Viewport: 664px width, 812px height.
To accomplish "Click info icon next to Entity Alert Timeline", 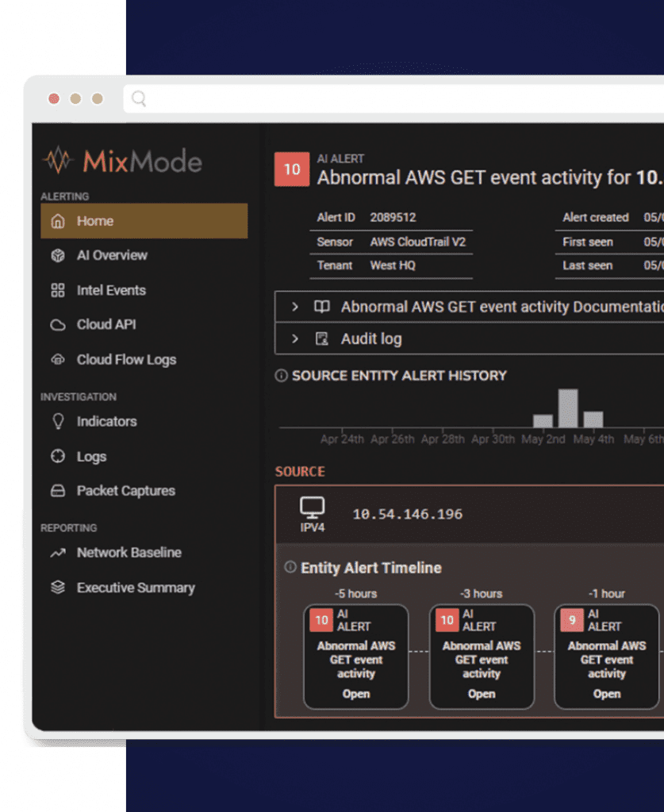I will click(x=290, y=567).
